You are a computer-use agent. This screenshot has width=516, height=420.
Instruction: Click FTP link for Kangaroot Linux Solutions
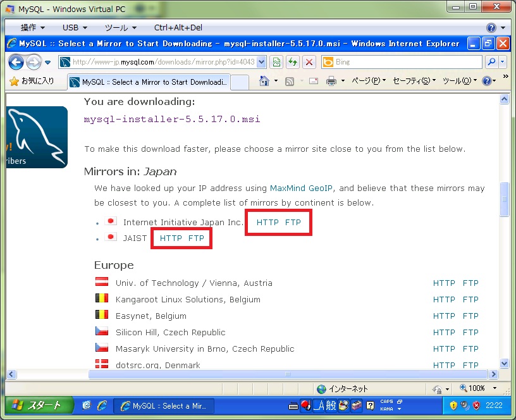(x=470, y=300)
